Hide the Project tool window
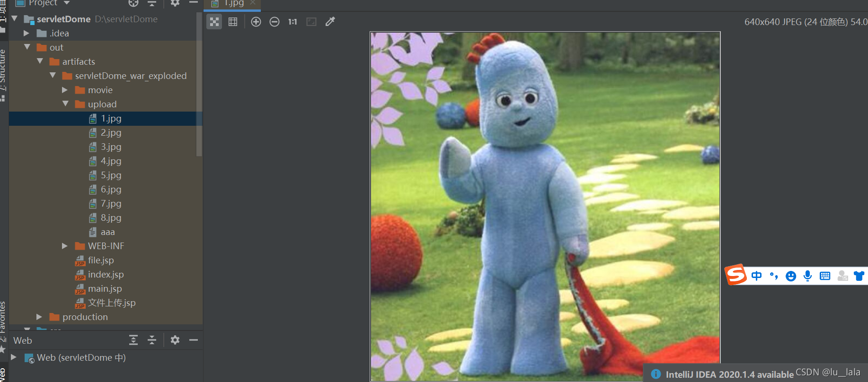Viewport: 868px width, 382px height. [194, 3]
